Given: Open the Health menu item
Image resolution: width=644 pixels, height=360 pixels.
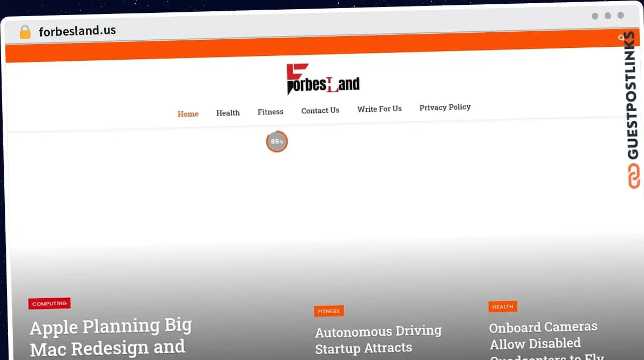Looking at the screenshot, I should click(228, 113).
